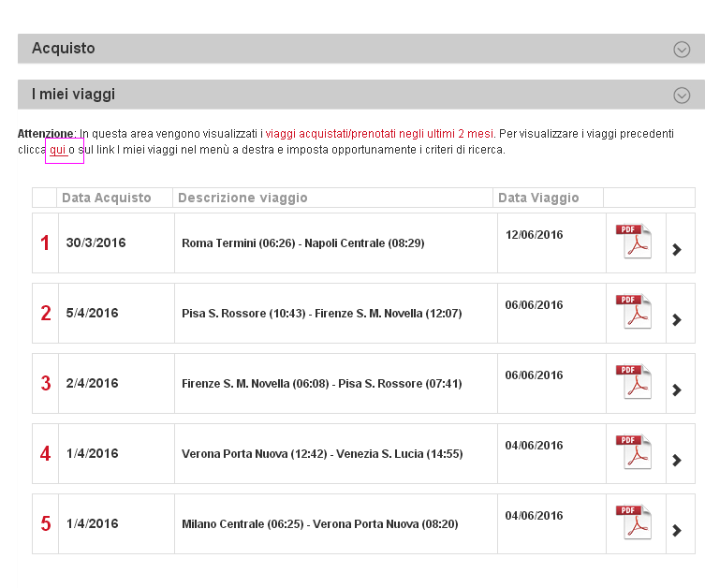
Task: Open PDF for Firenze S. M. Novella (06:08) trip
Action: [634, 381]
